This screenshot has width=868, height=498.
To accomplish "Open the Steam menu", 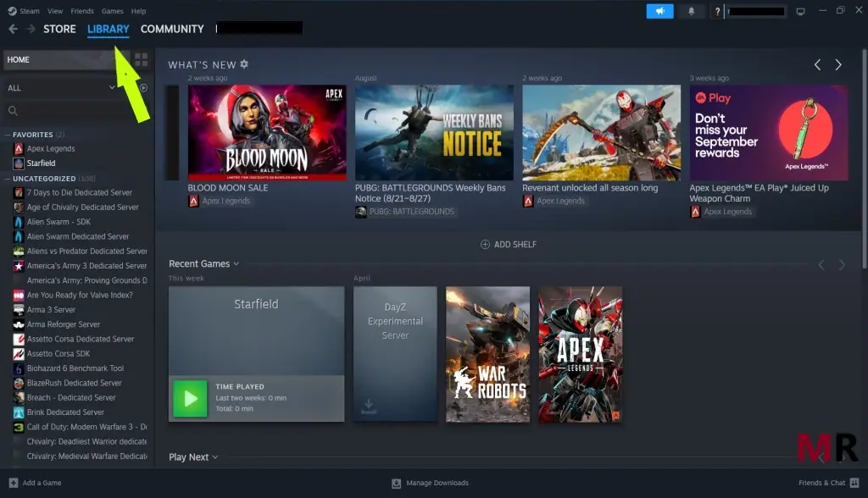I will click(30, 11).
